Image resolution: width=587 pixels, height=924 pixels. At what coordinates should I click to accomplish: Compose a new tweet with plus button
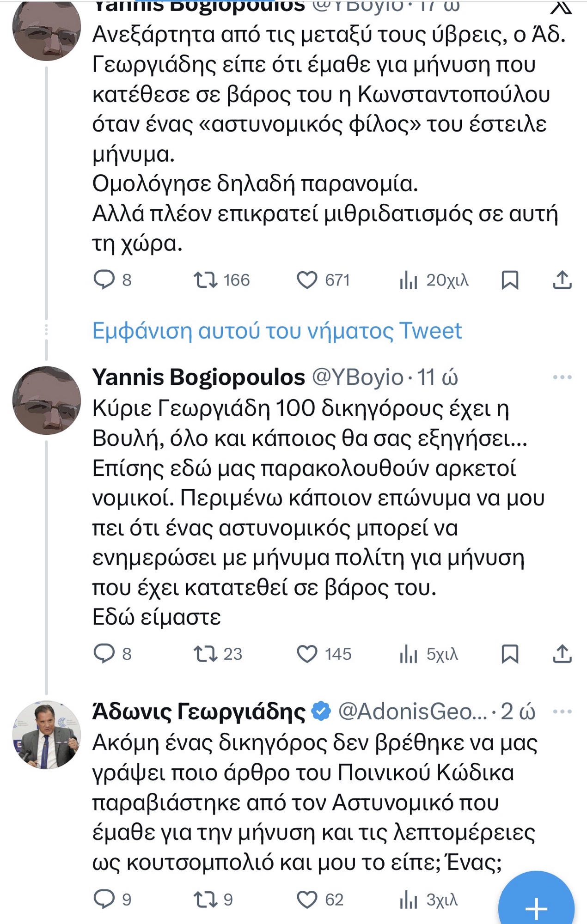coord(536,906)
